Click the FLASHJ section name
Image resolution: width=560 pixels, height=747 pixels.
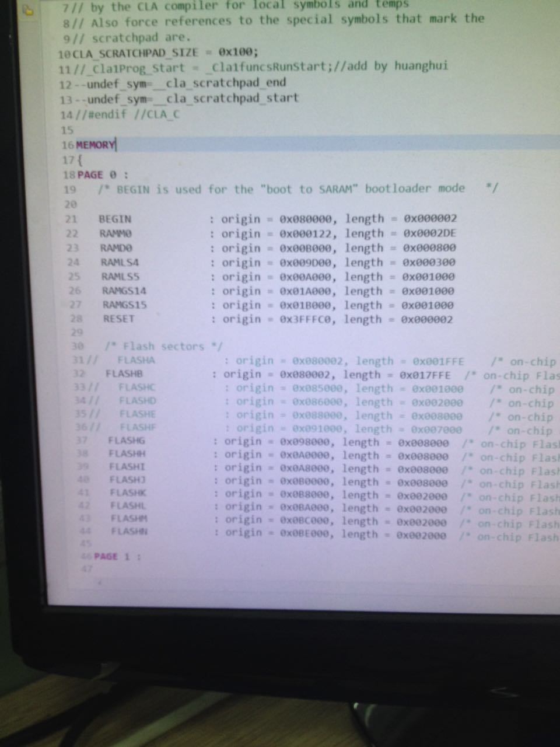tap(128, 480)
